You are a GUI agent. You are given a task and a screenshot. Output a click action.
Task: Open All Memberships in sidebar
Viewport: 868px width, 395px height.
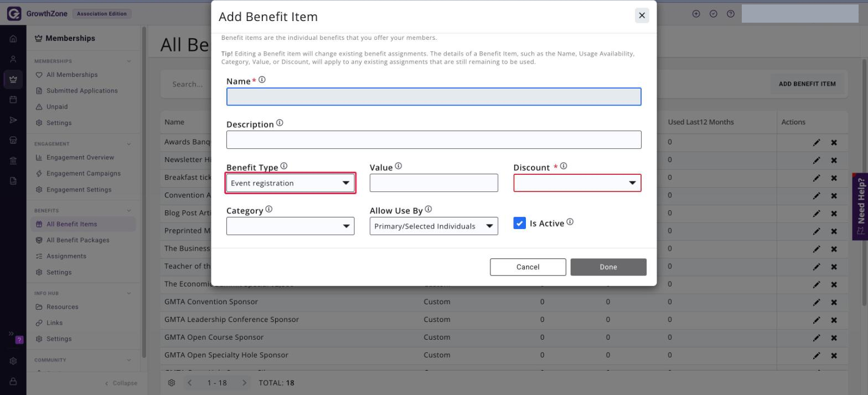(72, 75)
